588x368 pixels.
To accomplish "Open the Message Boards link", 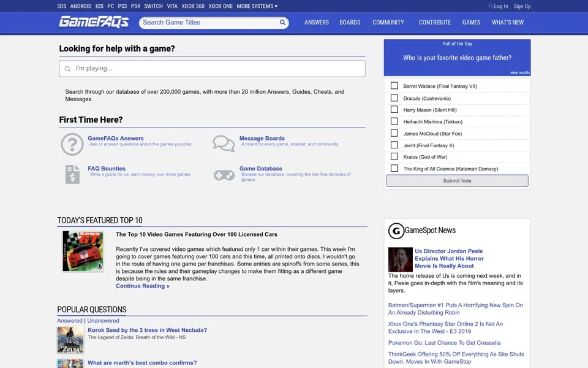I will click(262, 138).
